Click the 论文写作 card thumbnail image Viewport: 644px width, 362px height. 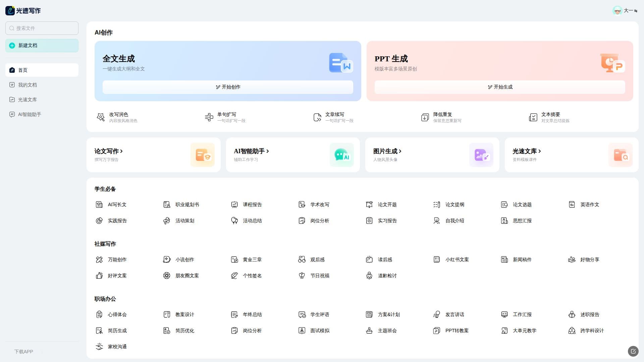203,155
